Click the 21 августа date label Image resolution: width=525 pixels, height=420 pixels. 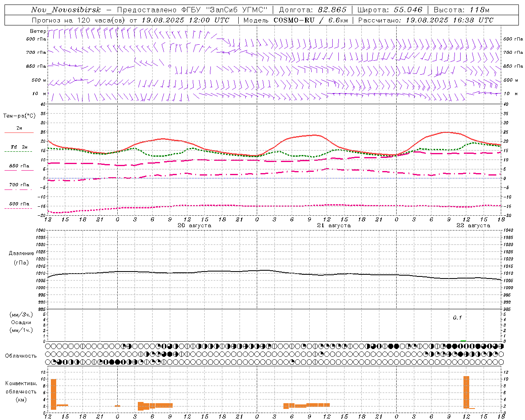pos(334,226)
